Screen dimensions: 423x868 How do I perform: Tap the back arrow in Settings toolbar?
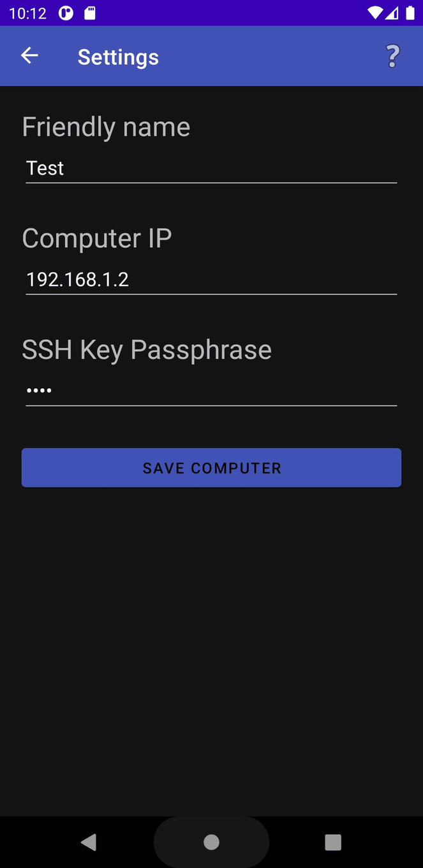pyautogui.click(x=29, y=55)
